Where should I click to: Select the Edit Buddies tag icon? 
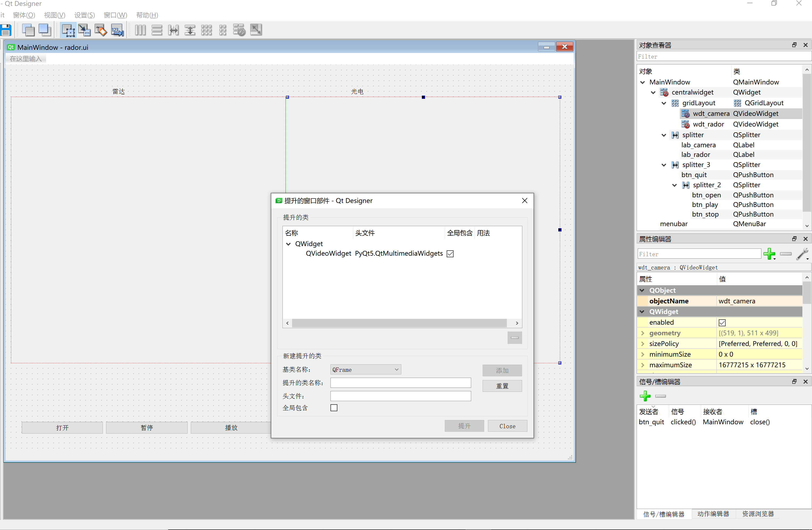pos(101,30)
